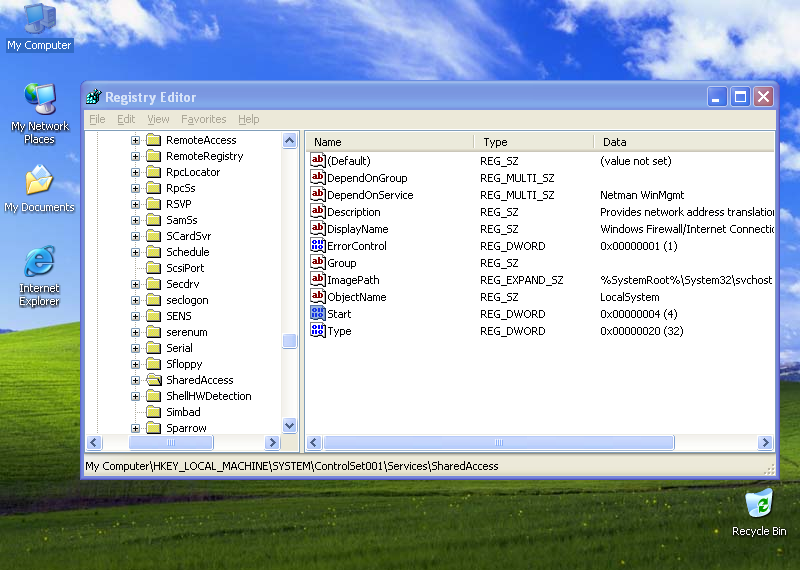800x570 pixels.
Task: Expand the ShellHWDetection key
Action: [x=135, y=396]
